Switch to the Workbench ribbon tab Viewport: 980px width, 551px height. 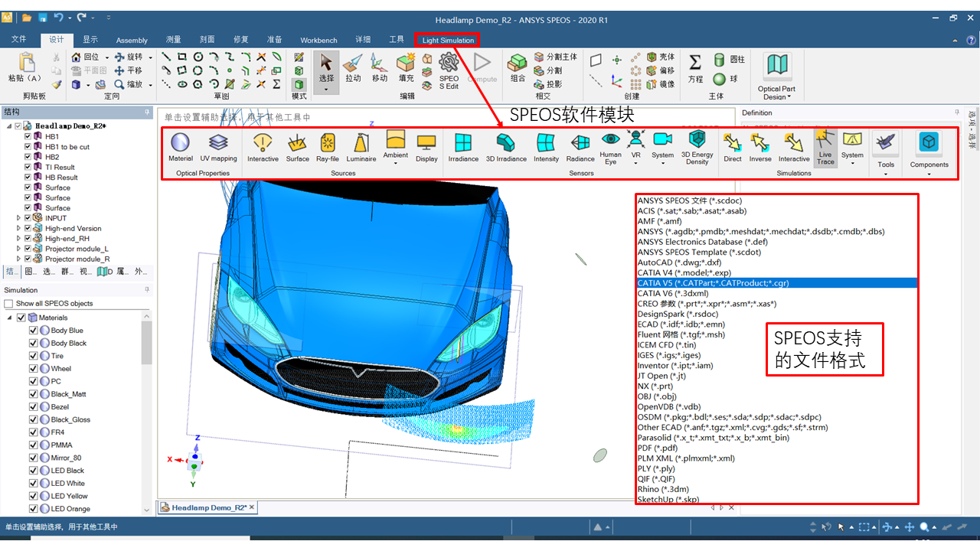pyautogui.click(x=318, y=40)
